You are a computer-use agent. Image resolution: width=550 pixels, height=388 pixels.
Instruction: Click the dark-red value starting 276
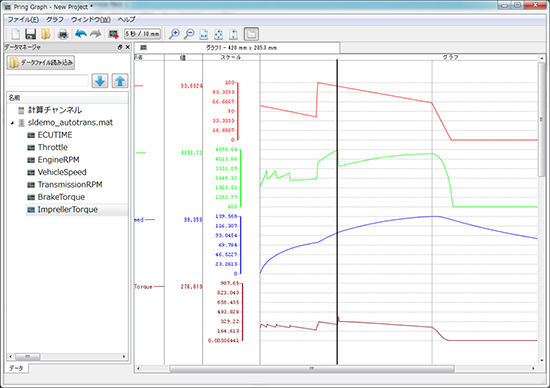[x=192, y=287]
